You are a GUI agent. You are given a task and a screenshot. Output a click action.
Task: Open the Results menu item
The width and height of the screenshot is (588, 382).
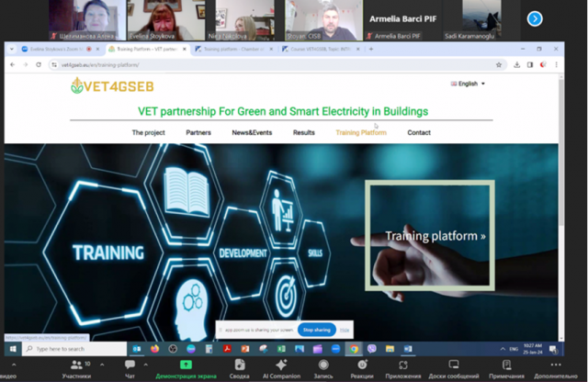(304, 133)
